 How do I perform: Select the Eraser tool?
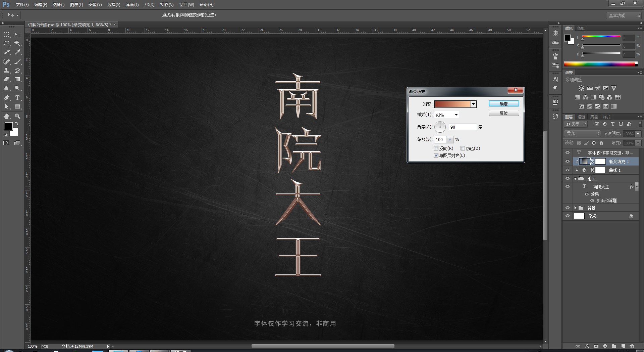(x=6, y=80)
